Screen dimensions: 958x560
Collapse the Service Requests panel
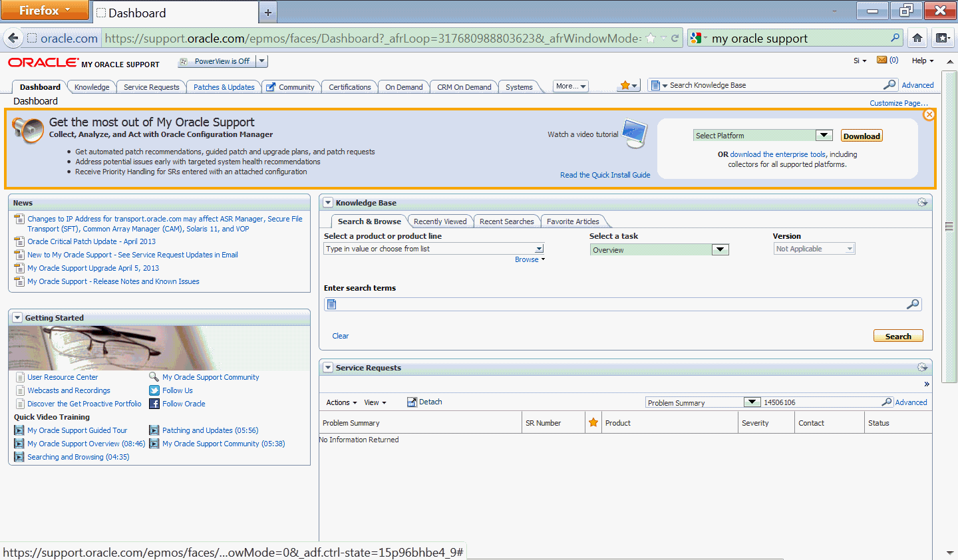pos(328,367)
